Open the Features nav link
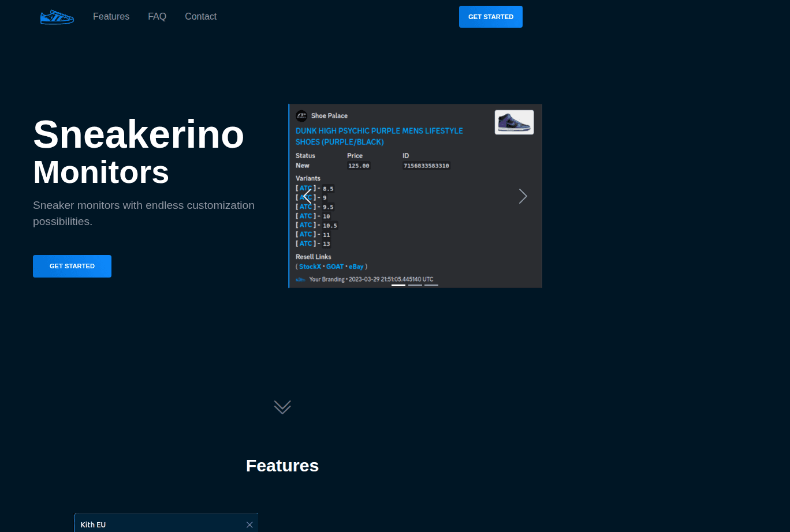The height and width of the screenshot is (532, 790). pyautogui.click(x=111, y=17)
